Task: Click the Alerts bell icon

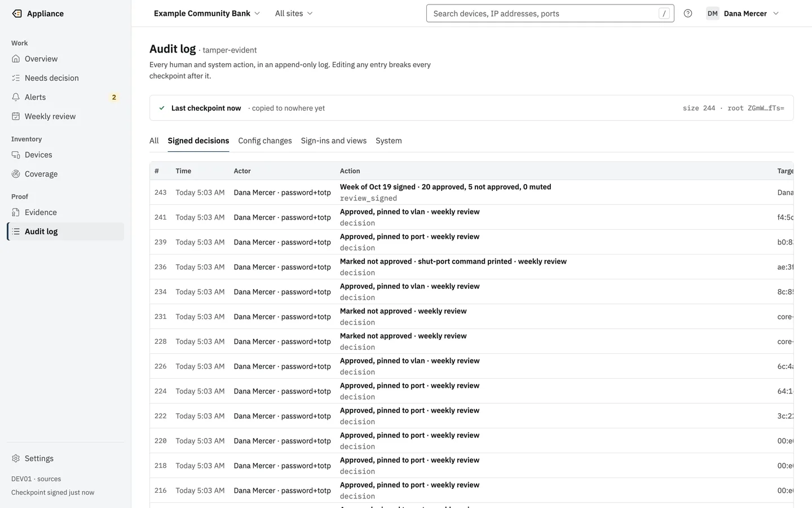Action: (x=16, y=97)
